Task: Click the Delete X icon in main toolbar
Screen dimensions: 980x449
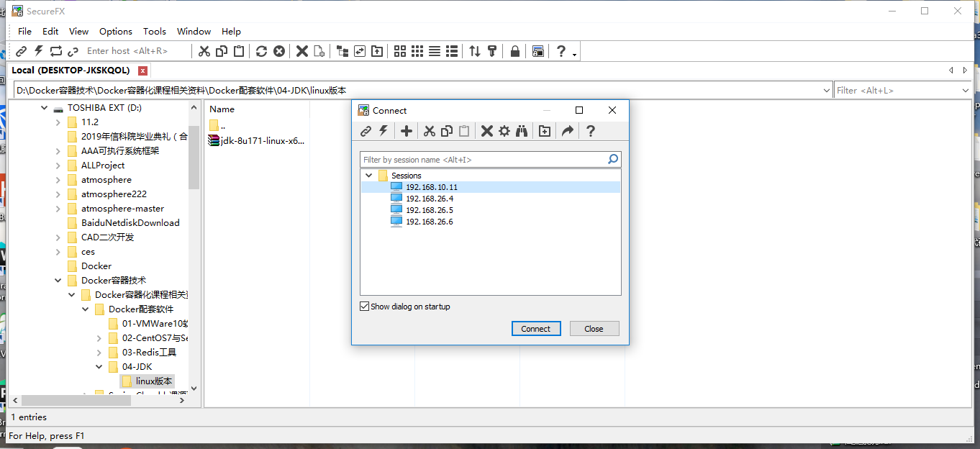Action: (x=302, y=51)
